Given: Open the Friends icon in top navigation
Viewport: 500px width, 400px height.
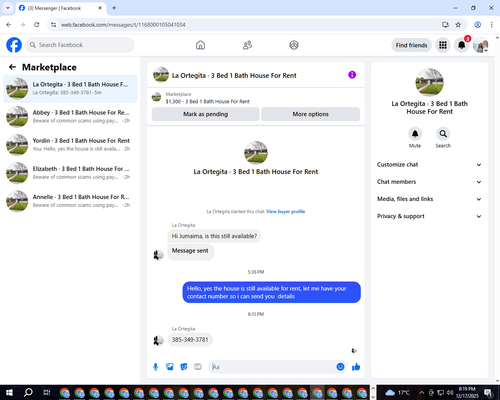Looking at the screenshot, I should (247, 45).
